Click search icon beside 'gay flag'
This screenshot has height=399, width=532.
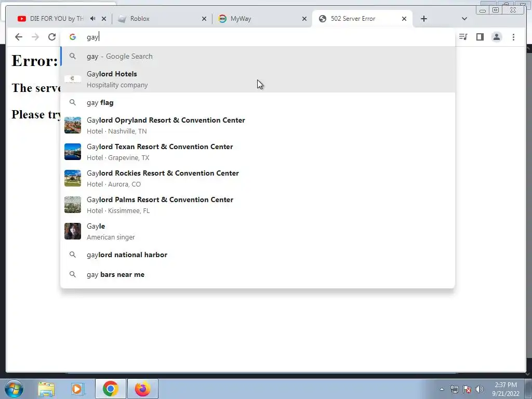[x=73, y=102]
